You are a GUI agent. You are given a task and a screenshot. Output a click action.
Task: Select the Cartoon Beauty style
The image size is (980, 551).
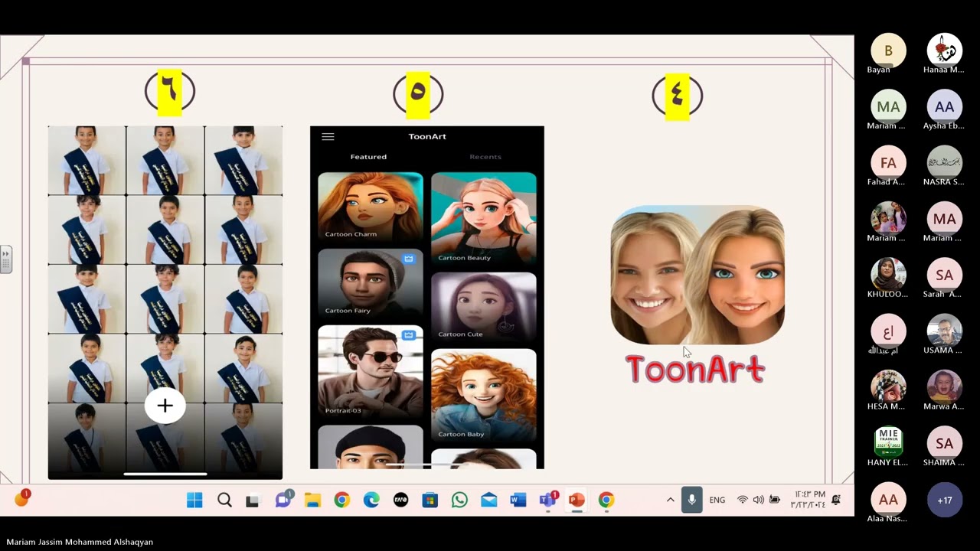pos(484,218)
